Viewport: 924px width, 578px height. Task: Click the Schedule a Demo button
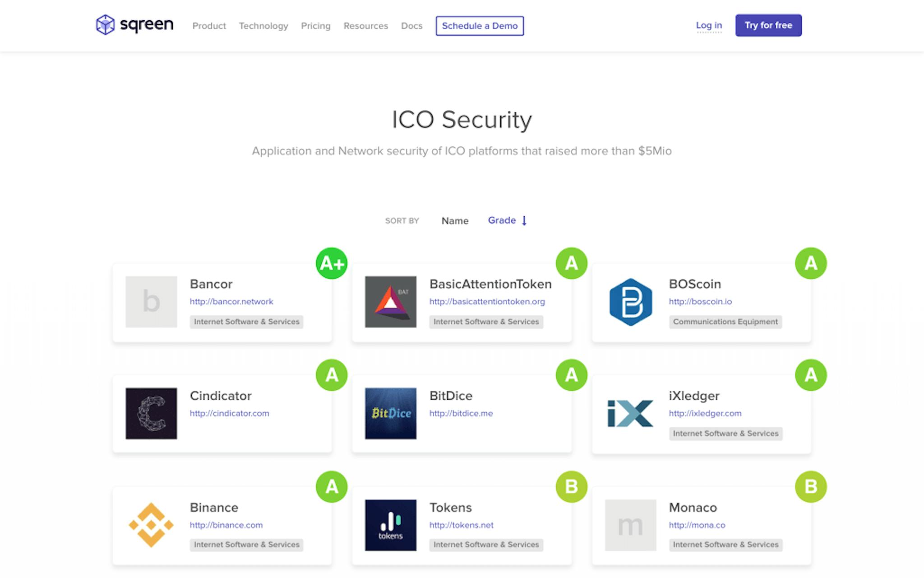480,26
